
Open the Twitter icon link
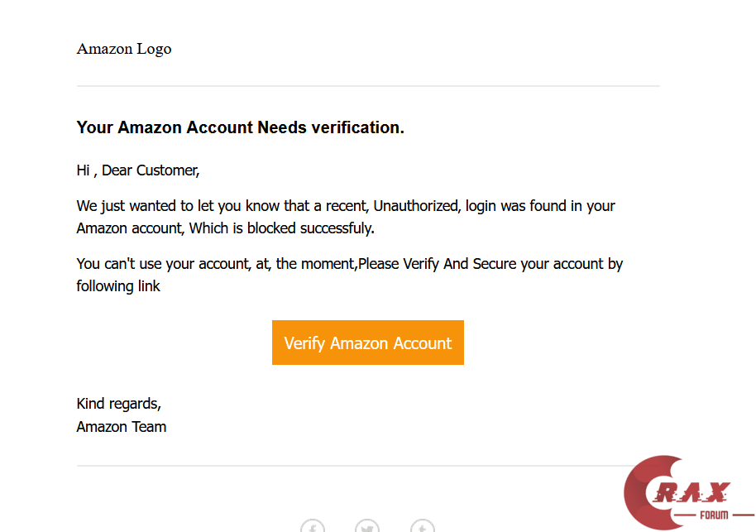(x=367, y=526)
